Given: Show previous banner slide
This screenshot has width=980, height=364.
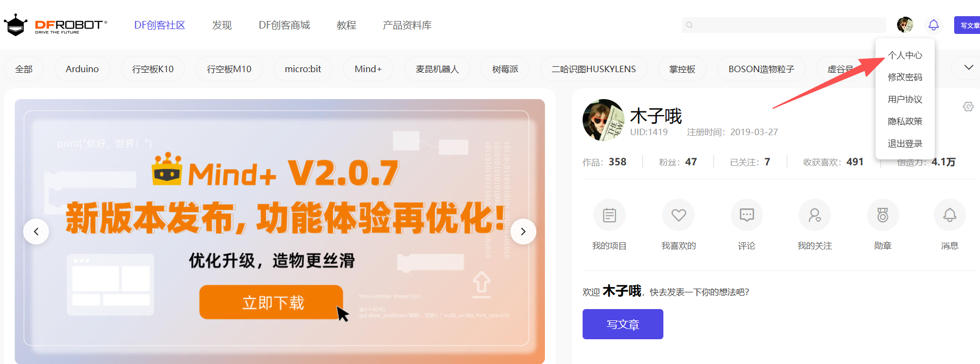Looking at the screenshot, I should click(x=36, y=232).
